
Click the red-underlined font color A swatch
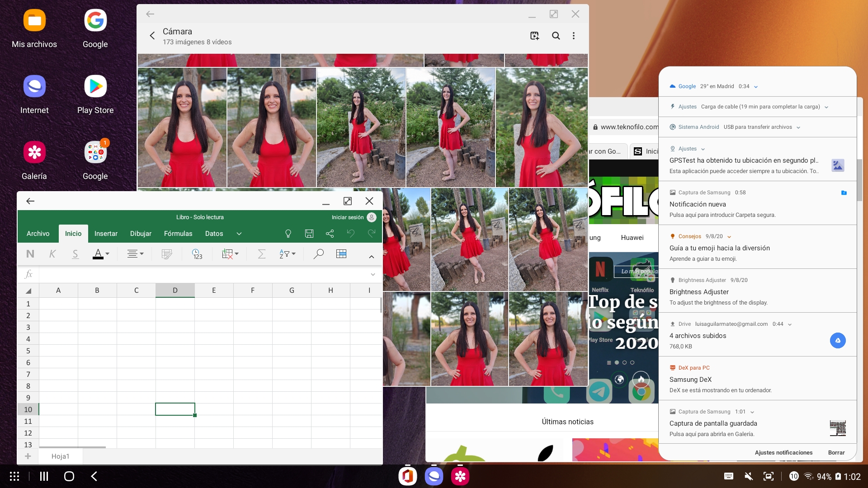click(x=98, y=254)
